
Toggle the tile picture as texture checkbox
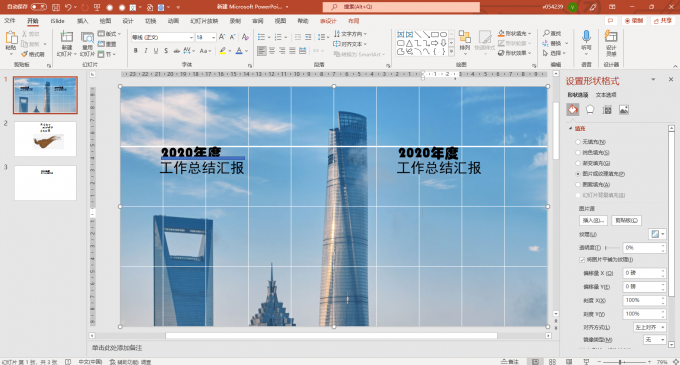[x=582, y=260]
